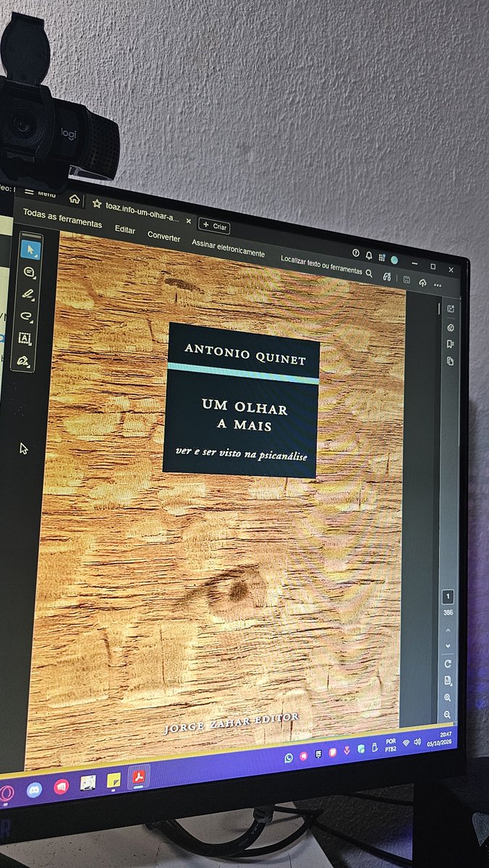Image resolution: width=489 pixels, height=868 pixels.
Task: Show bookmarks panel on right rail
Action: (451, 344)
